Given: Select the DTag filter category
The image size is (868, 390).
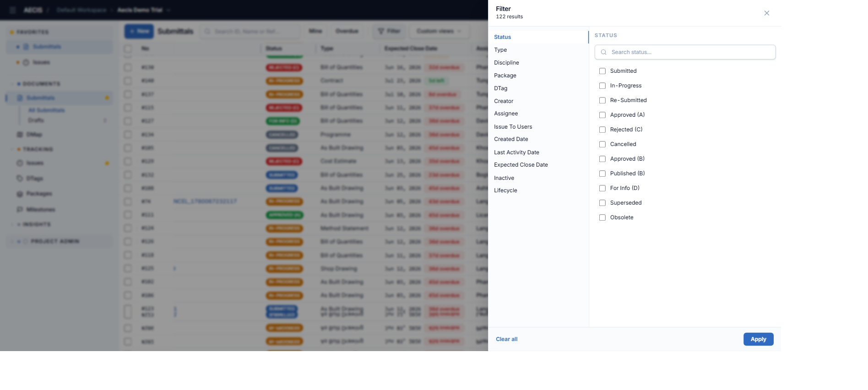Looking at the screenshot, I should (538, 88).
